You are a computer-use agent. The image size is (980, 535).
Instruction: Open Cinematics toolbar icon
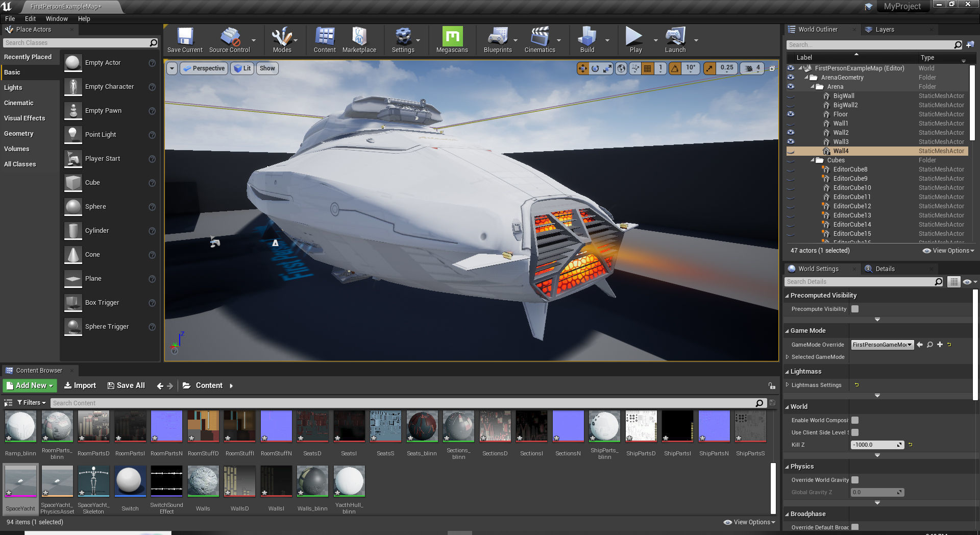pos(540,40)
